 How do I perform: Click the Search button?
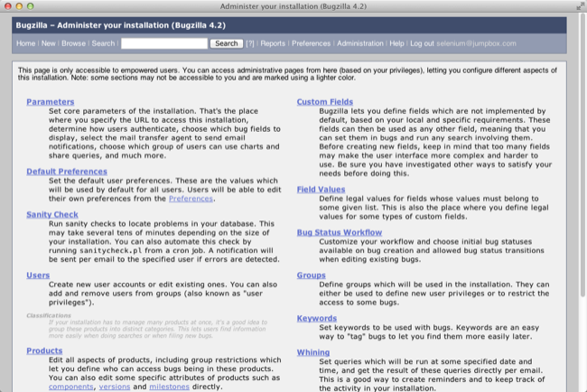pos(227,43)
